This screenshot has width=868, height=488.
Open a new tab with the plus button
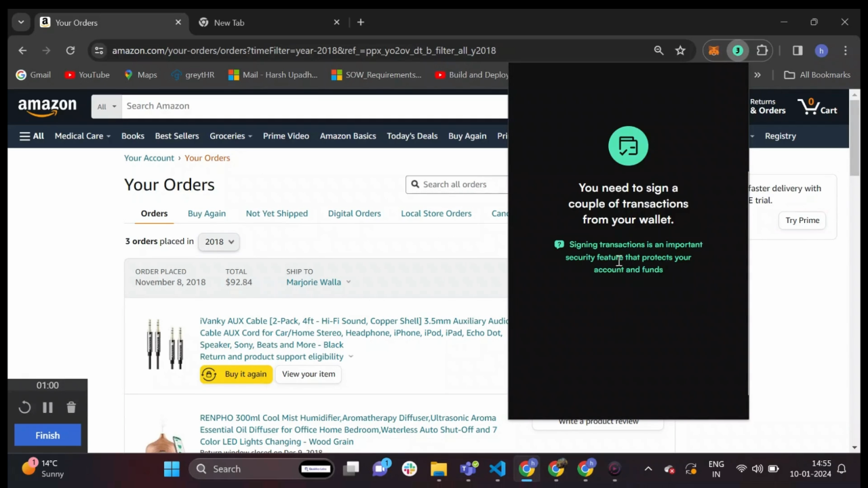coord(361,22)
